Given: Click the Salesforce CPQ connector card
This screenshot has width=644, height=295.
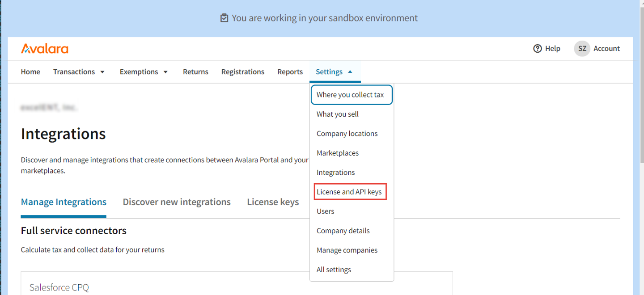Looking at the screenshot, I should (x=237, y=283).
